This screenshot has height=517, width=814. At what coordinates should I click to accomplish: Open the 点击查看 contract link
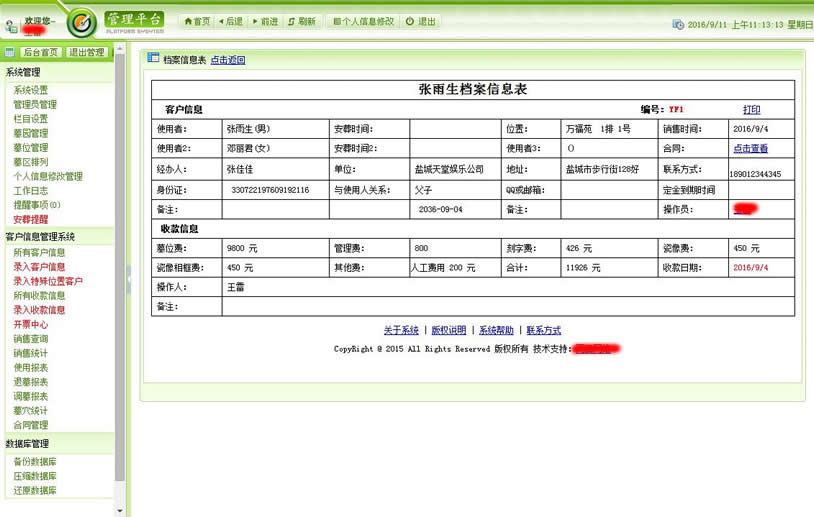point(750,149)
